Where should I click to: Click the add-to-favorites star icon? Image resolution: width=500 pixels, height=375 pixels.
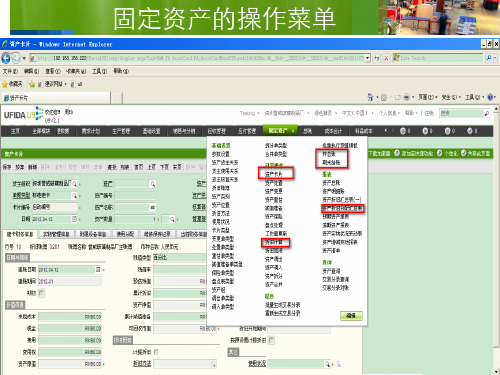point(32,84)
